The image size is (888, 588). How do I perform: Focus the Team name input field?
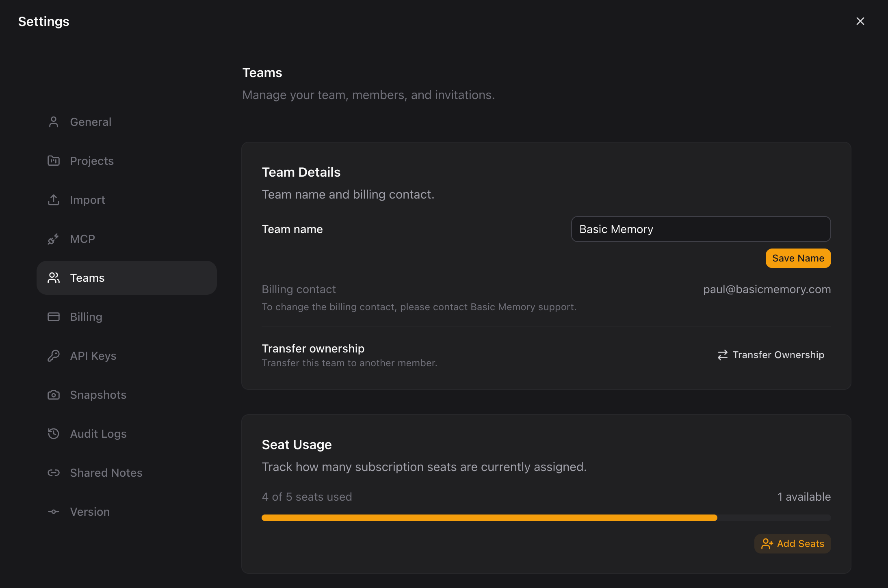[x=701, y=229]
